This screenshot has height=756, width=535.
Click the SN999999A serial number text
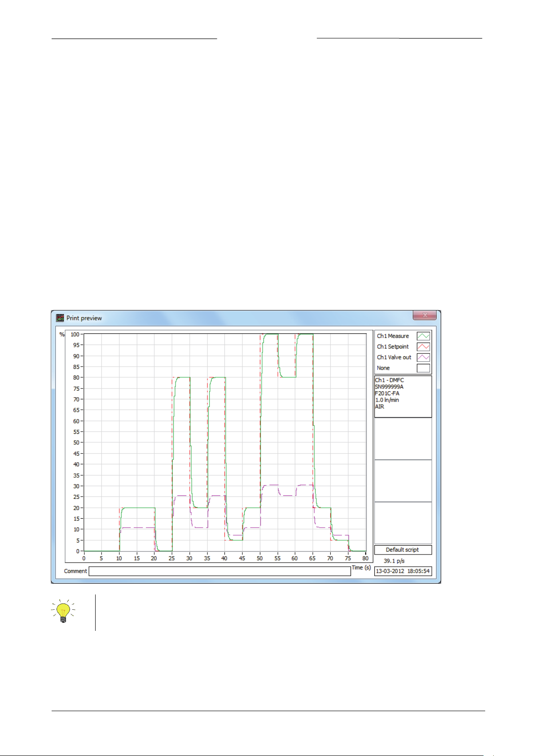[389, 387]
